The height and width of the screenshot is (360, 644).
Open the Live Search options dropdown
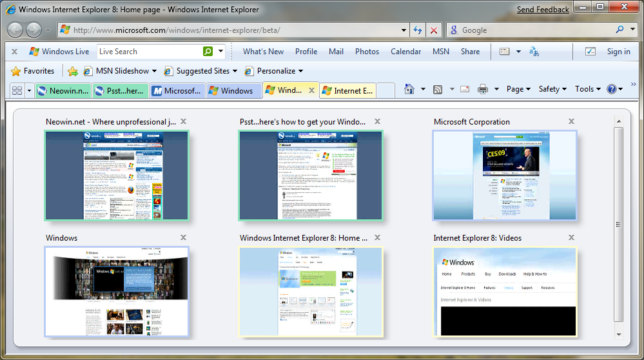click(x=220, y=52)
